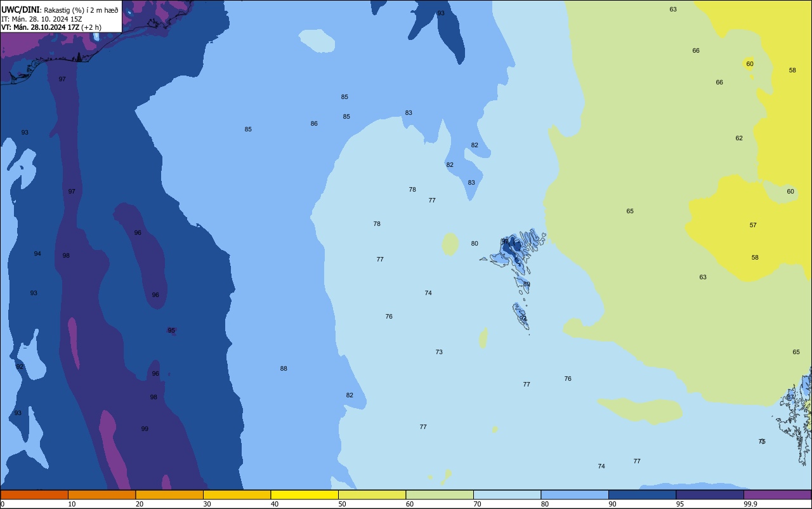Click the 80 value west of the islands

point(475,244)
